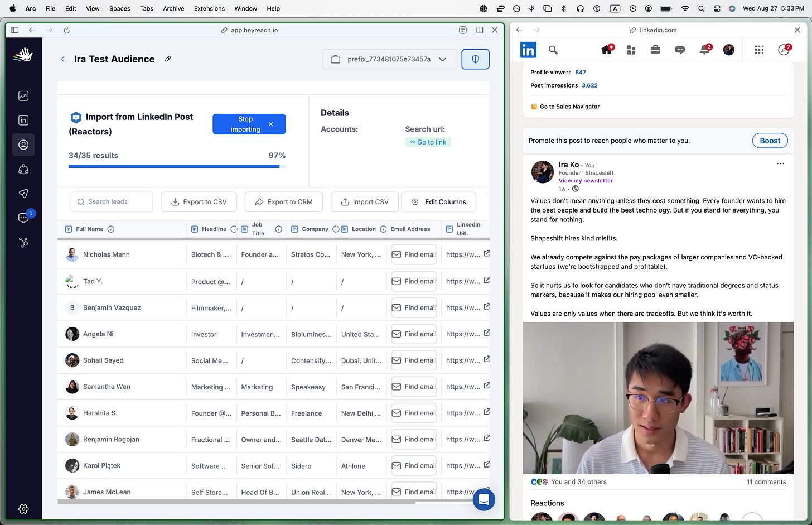
Task: Click the LinkedIn logo in right window
Action: tap(528, 50)
